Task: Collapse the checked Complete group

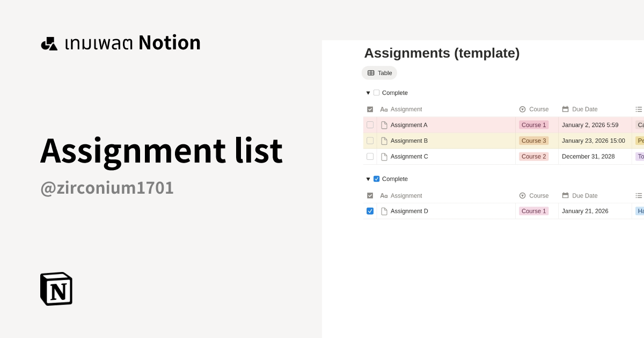Action: [368, 179]
